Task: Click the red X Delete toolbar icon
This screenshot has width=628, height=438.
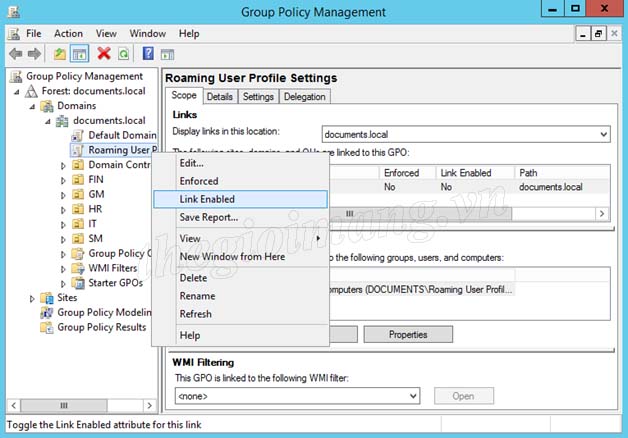Action: tap(104, 53)
